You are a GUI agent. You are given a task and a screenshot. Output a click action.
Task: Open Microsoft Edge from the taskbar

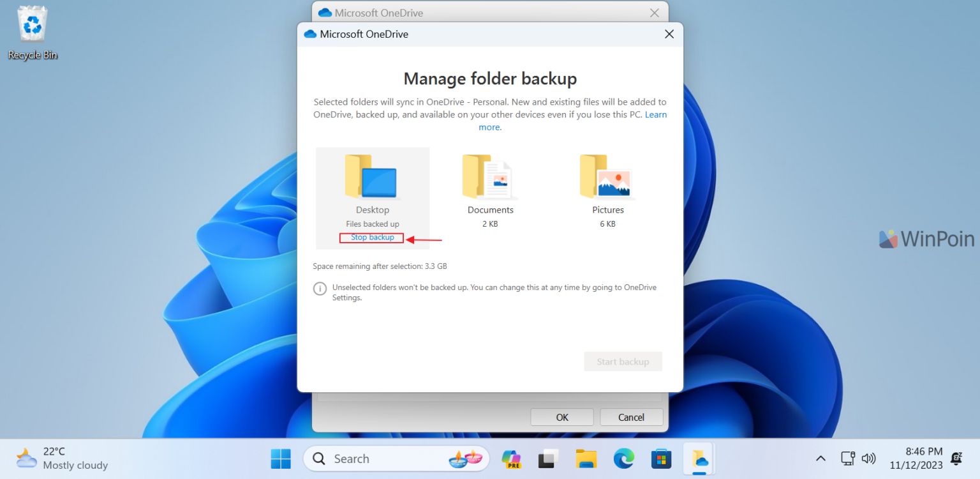point(623,459)
